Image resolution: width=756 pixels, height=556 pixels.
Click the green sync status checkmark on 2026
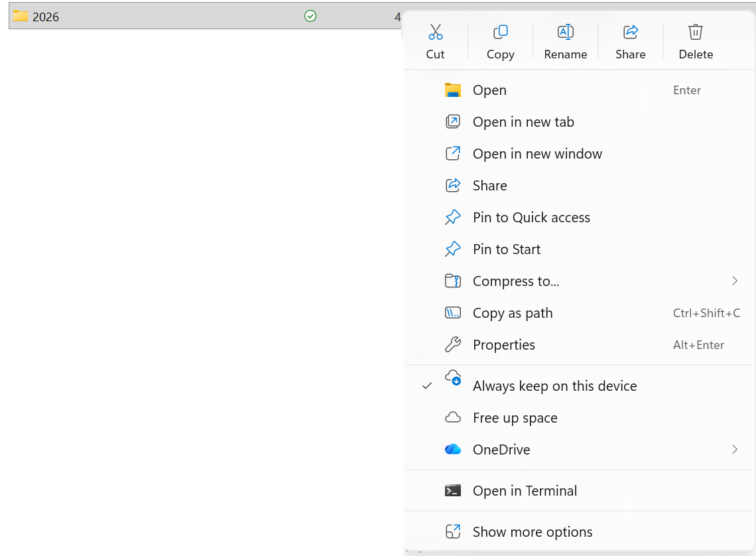tap(310, 16)
